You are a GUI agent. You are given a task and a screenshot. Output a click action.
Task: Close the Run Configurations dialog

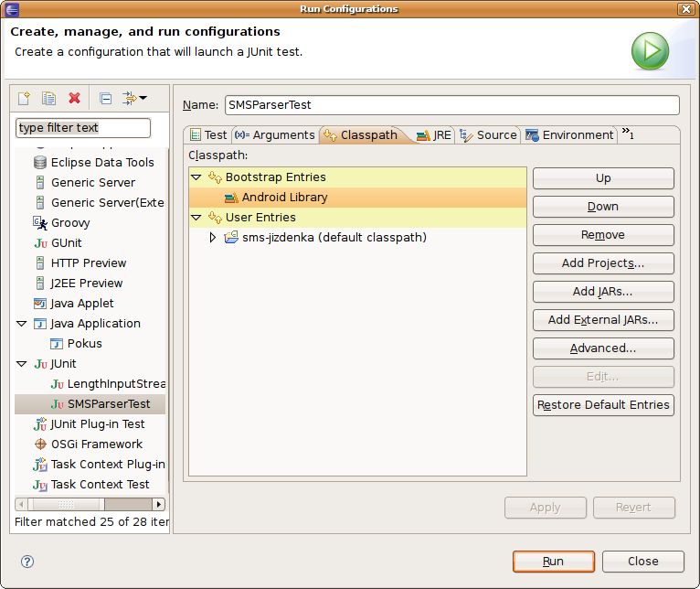(642, 562)
